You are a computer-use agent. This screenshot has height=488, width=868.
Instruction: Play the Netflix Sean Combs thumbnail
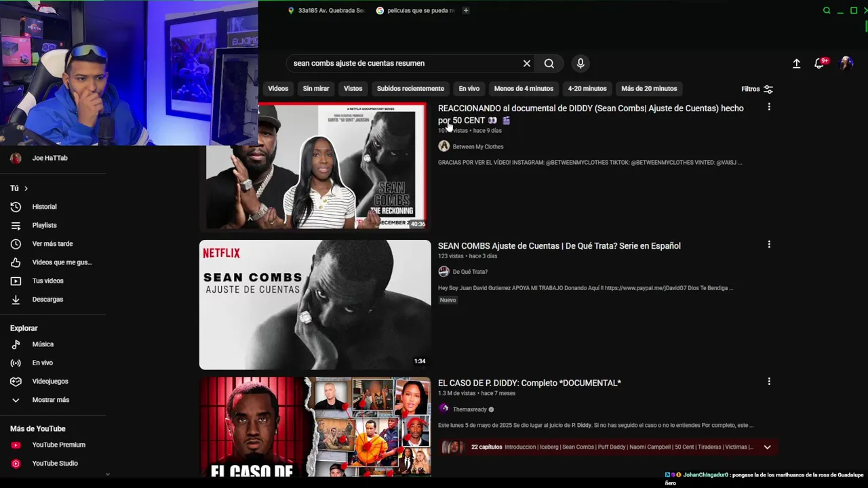(315, 304)
